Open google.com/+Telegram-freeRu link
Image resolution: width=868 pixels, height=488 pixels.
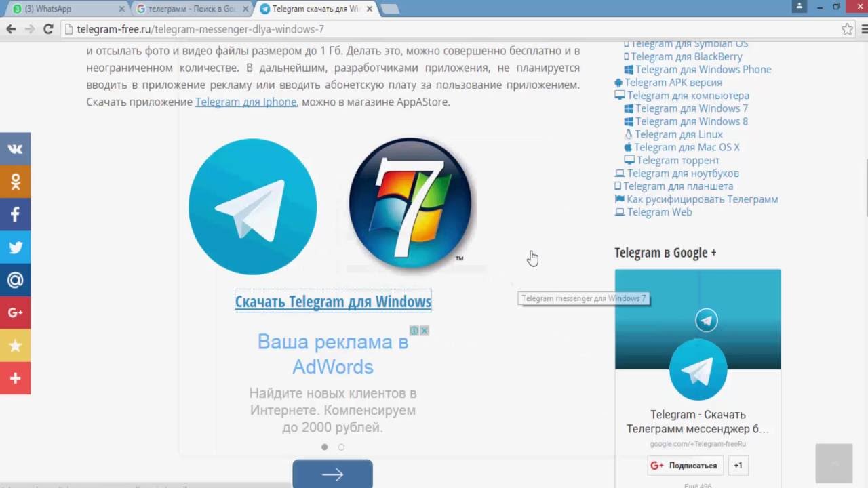pos(698,444)
